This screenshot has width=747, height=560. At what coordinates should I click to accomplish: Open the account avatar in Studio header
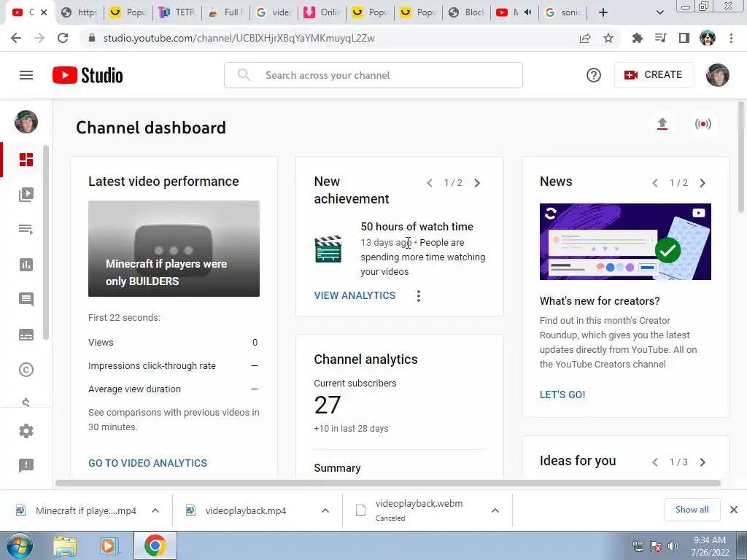click(718, 75)
